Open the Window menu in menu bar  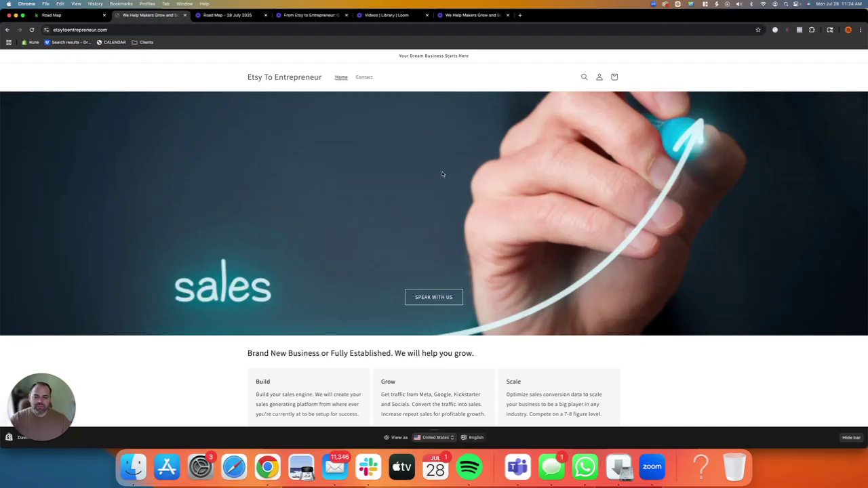(184, 4)
